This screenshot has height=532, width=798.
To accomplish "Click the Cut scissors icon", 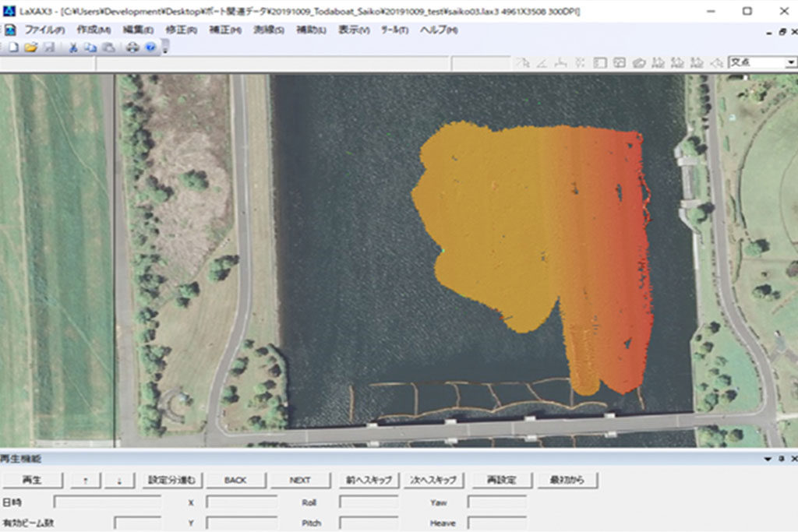I will 73,48.
